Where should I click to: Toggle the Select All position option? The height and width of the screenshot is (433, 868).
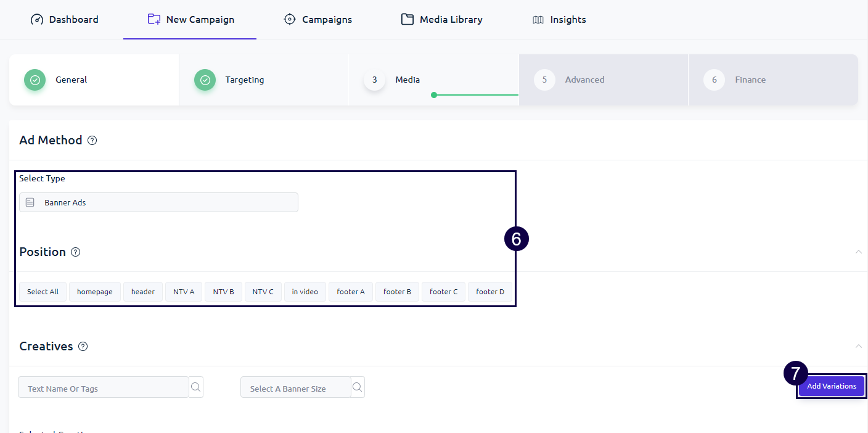point(43,292)
